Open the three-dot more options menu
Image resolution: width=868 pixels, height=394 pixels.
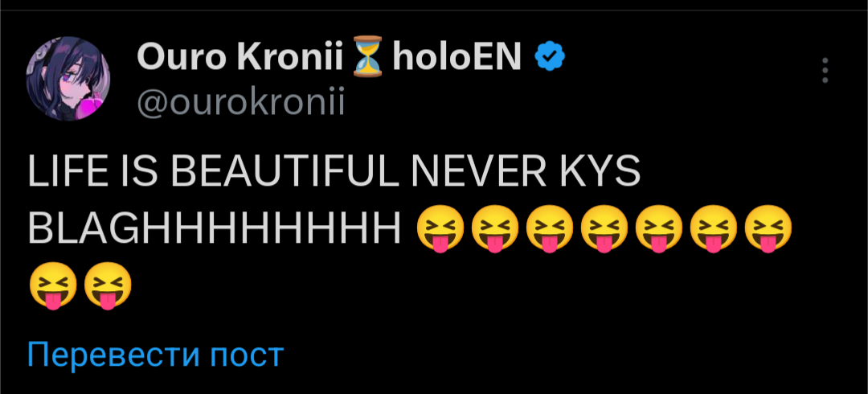825,71
